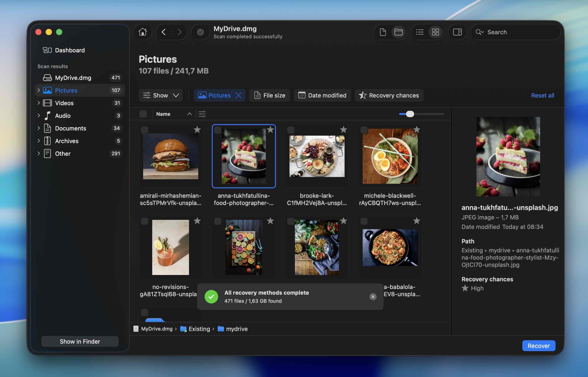Switch to list view icon
Image resolution: width=588 pixels, height=377 pixels.
pyautogui.click(x=420, y=32)
